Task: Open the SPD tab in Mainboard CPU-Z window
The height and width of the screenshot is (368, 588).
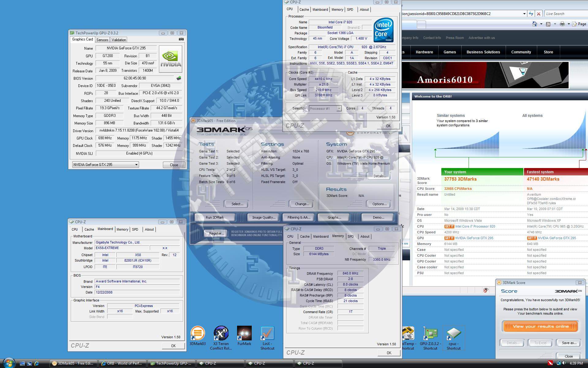Action: coord(135,229)
